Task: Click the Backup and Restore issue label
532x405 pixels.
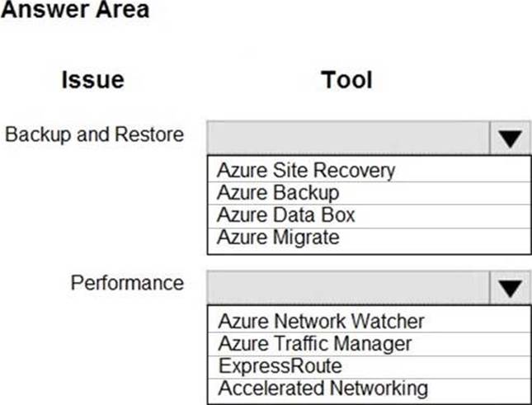Action: click(94, 134)
